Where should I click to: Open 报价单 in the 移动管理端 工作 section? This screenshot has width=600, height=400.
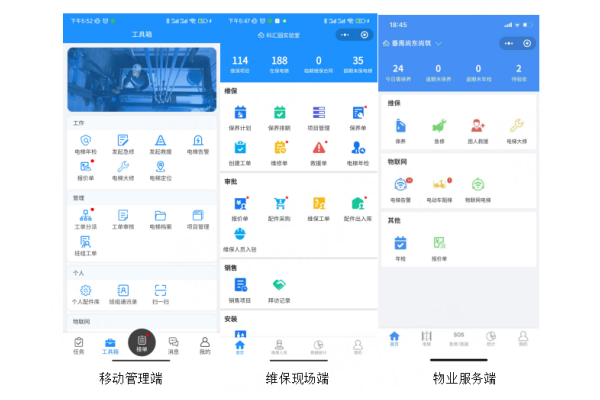pos(86,167)
